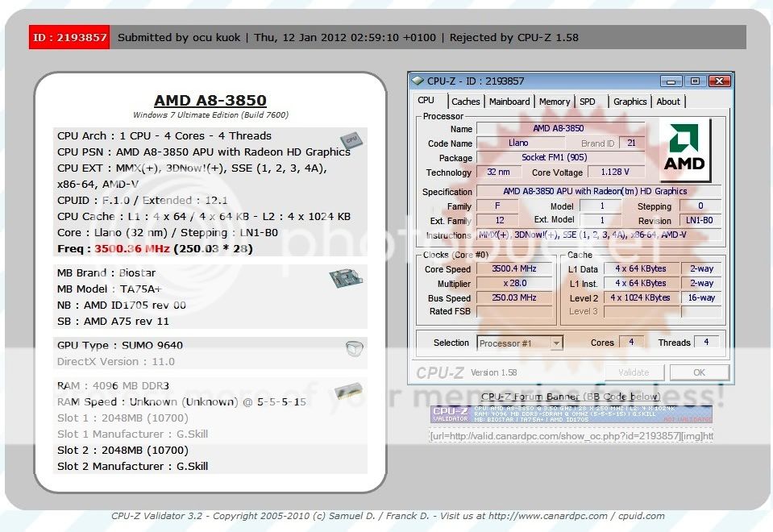773x532 pixels.
Task: Click the Level 2 4 x 1024 KBytes value
Action: pyautogui.click(x=640, y=297)
